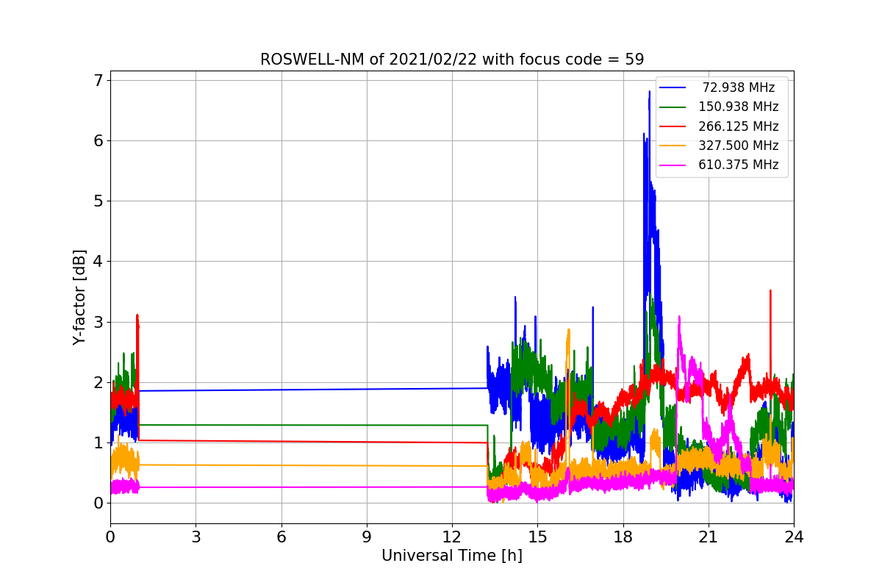Select the 72.938 MHz legend label
The width and height of the screenshot is (882, 588).
point(739,87)
